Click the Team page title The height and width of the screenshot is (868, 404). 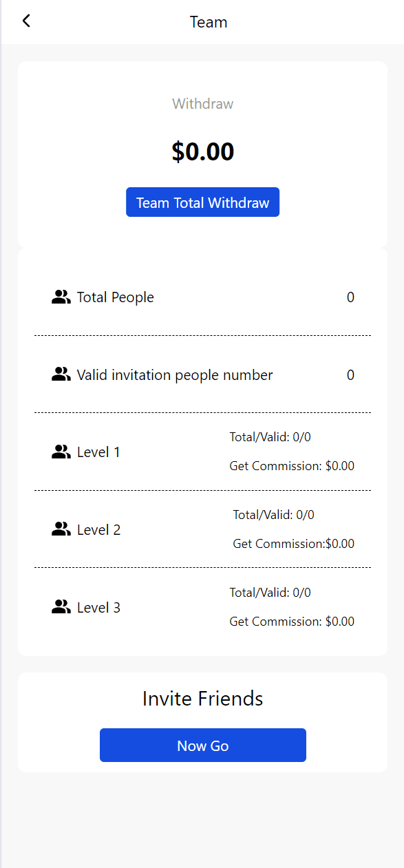[209, 22]
